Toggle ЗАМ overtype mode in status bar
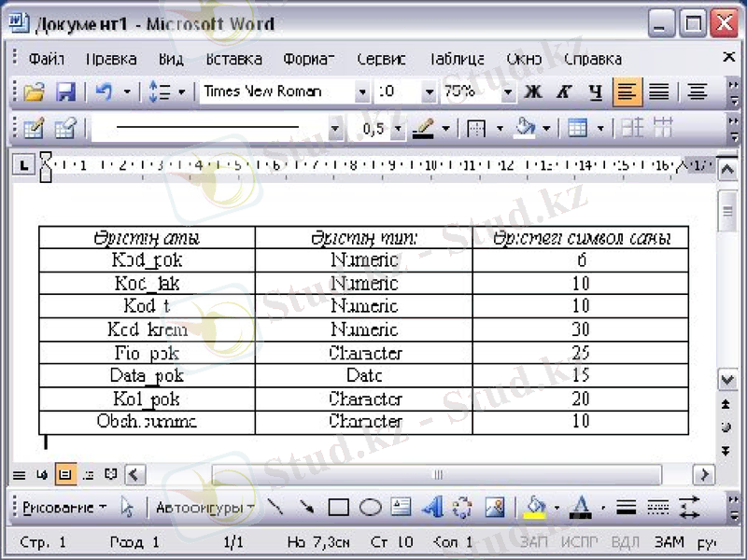Screen dimensions: 747x560 [670, 542]
